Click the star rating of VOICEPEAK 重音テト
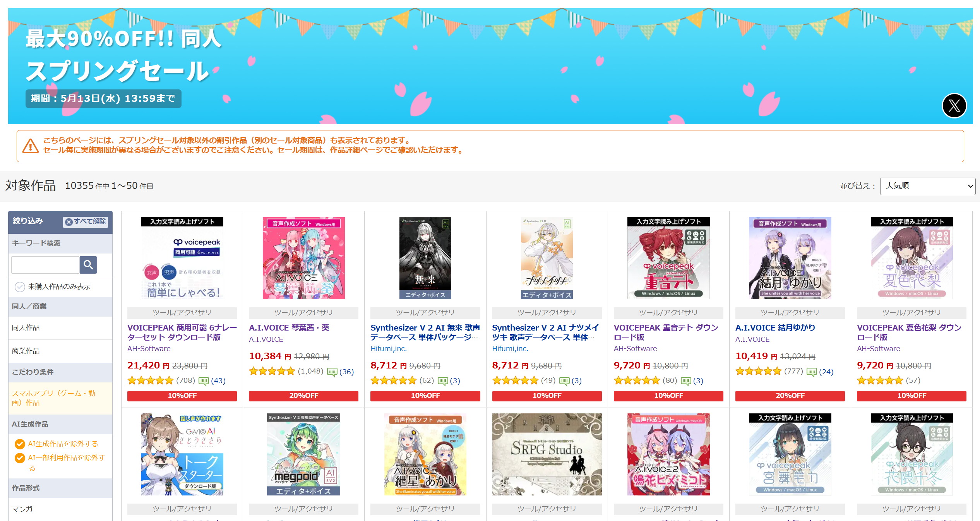980x521 pixels. 637,380
